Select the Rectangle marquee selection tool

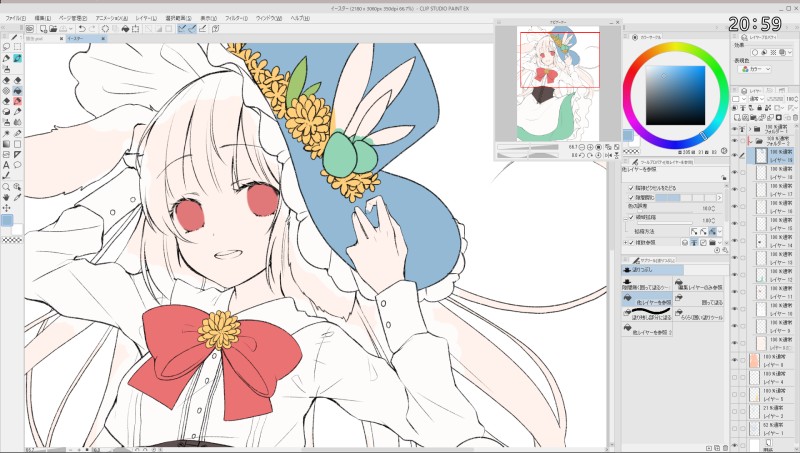pyautogui.click(x=17, y=46)
